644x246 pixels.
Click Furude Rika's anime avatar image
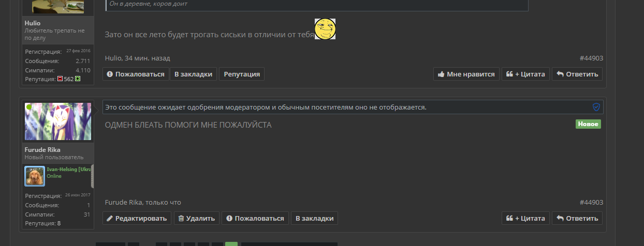(x=58, y=121)
